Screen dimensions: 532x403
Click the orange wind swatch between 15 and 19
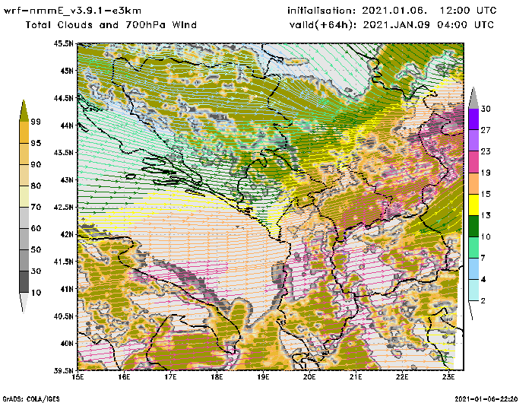473,183
